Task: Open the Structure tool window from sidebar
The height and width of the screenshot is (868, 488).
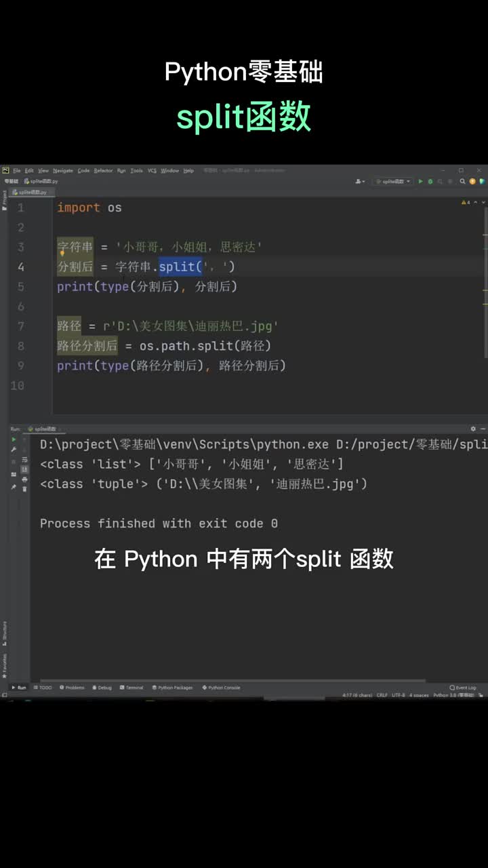Action: point(4,632)
